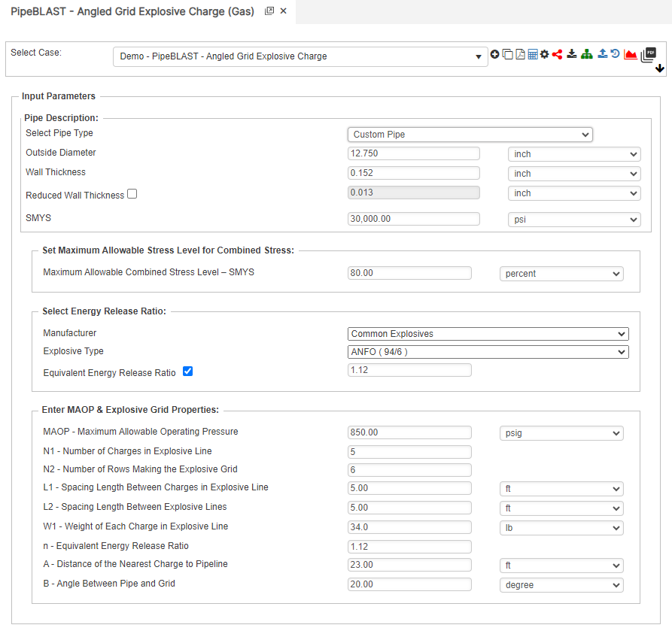Click the green hierarchy tree icon
Screen dimensions: 672x634
(x=587, y=54)
